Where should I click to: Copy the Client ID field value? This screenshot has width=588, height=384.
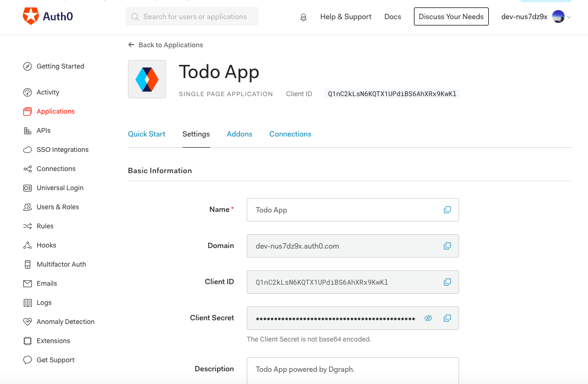[447, 282]
